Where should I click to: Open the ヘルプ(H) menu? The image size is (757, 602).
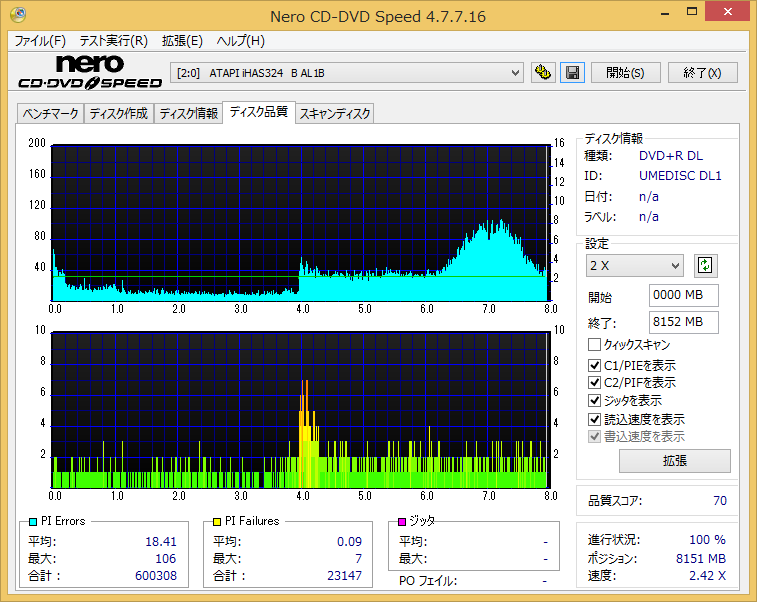click(241, 41)
